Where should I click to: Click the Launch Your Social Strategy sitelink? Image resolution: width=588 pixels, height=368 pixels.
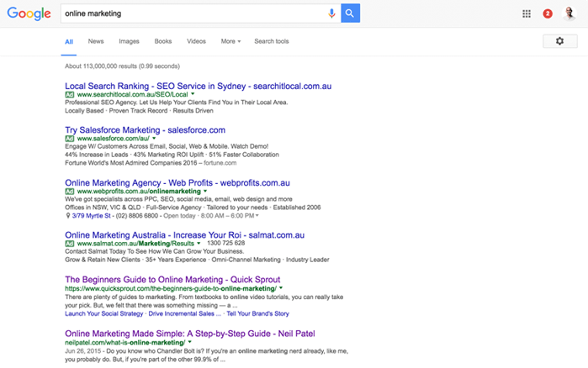pyautogui.click(x=103, y=313)
